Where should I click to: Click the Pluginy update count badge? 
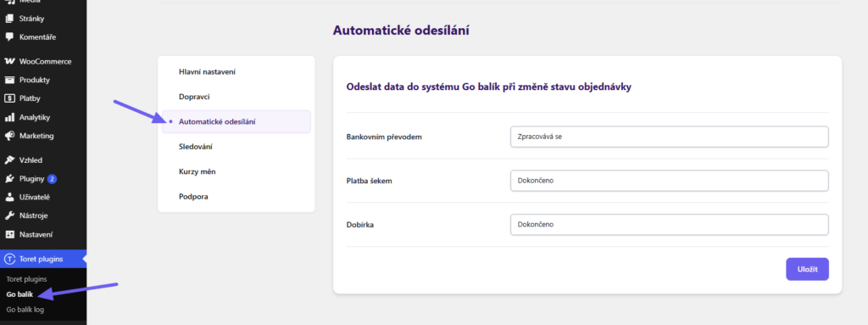click(x=52, y=179)
